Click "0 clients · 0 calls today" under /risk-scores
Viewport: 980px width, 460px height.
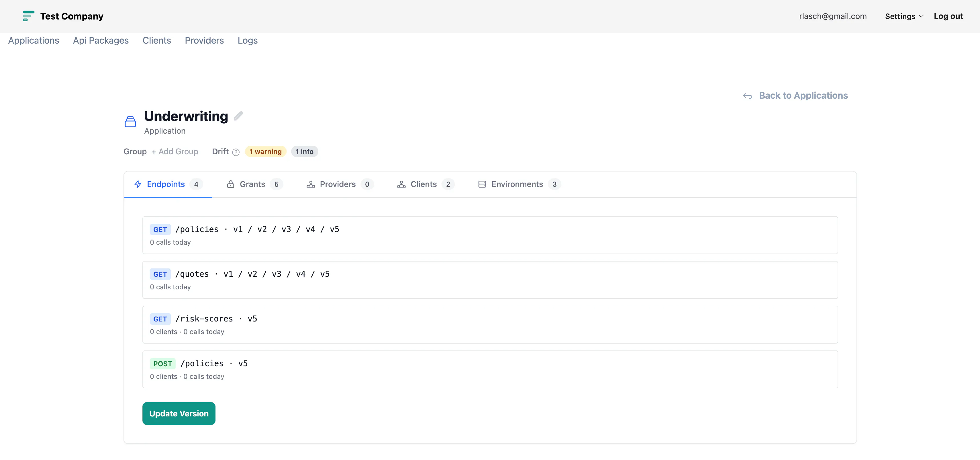tap(187, 332)
